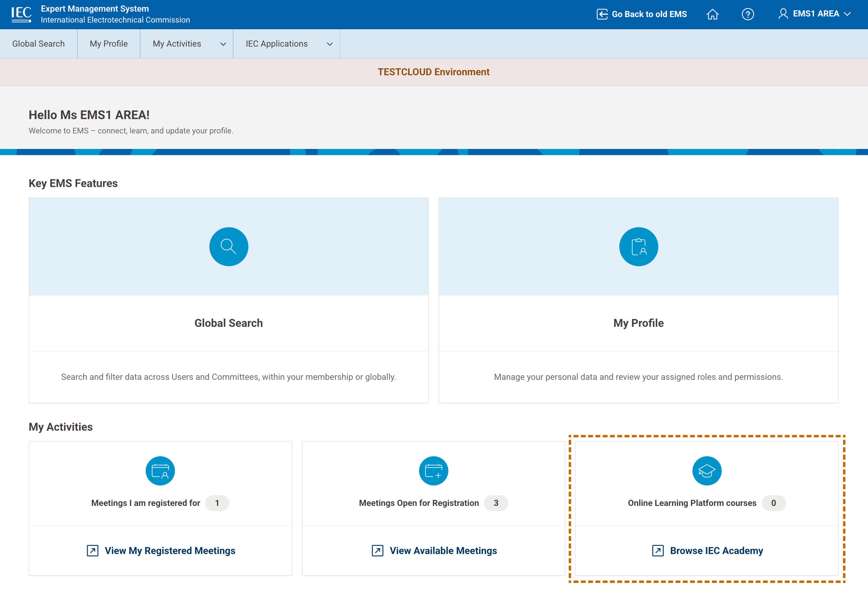Expand the My Activities dropdown arrow
The height and width of the screenshot is (600, 868).
click(x=223, y=44)
